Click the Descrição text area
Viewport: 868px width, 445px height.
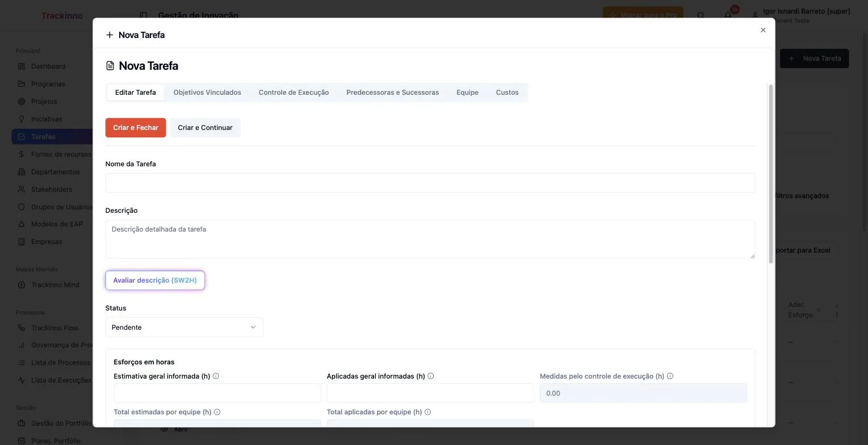(x=430, y=240)
